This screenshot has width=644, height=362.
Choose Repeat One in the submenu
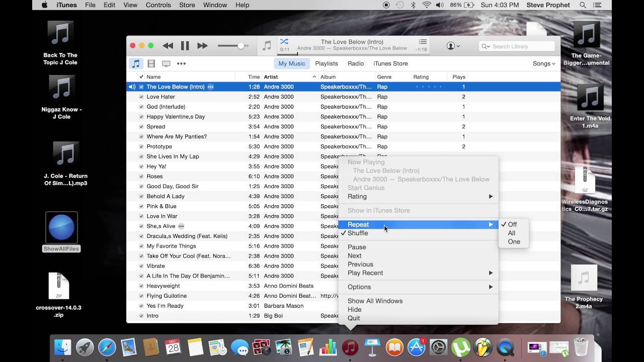pyautogui.click(x=514, y=242)
